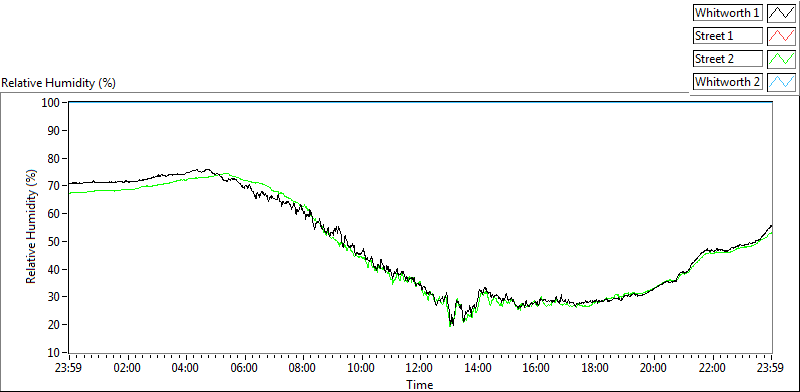Click the 18:00 time axis marker
The image size is (800, 392).
pos(595,368)
